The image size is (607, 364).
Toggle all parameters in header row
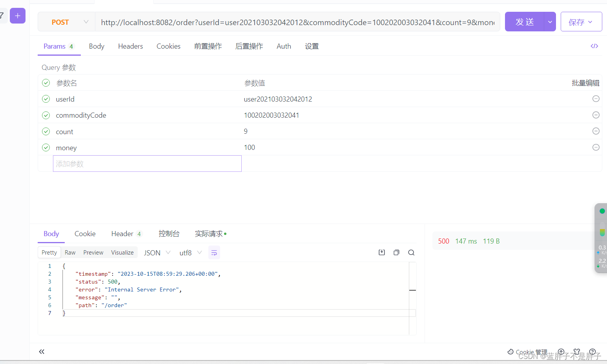coord(46,83)
